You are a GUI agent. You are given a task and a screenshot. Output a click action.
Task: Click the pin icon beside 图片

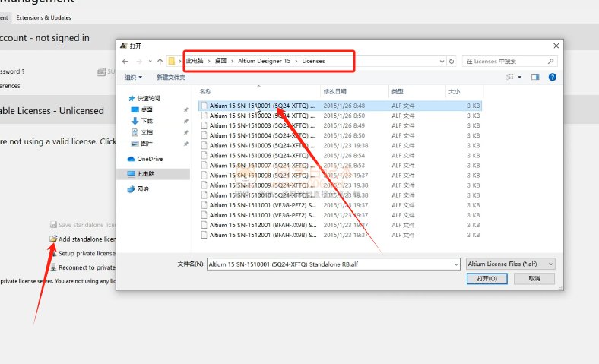186,144
